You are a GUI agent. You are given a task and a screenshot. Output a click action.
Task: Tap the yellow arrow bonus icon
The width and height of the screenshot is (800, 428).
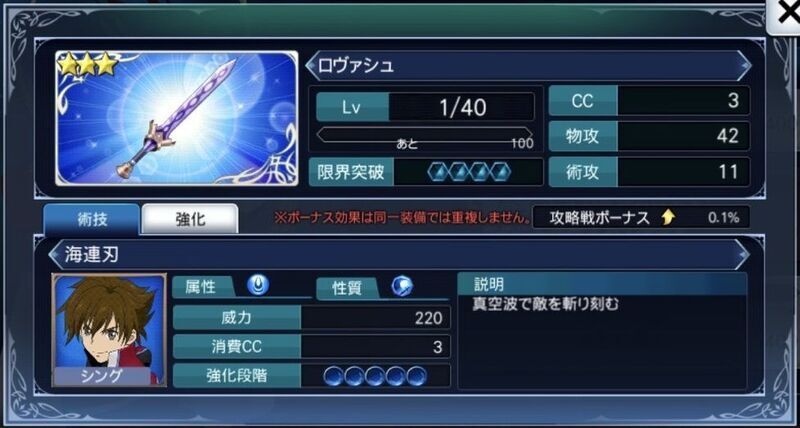click(668, 218)
